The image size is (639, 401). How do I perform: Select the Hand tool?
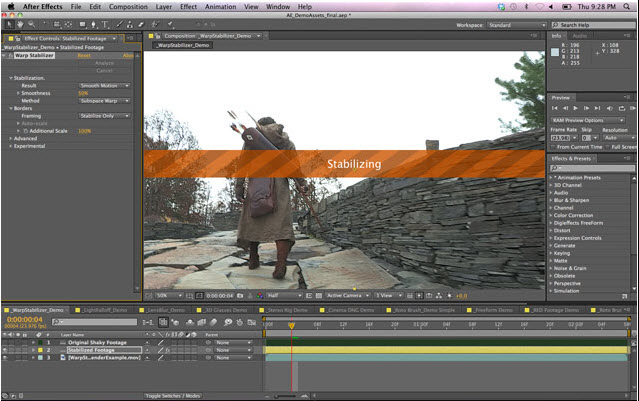20,24
